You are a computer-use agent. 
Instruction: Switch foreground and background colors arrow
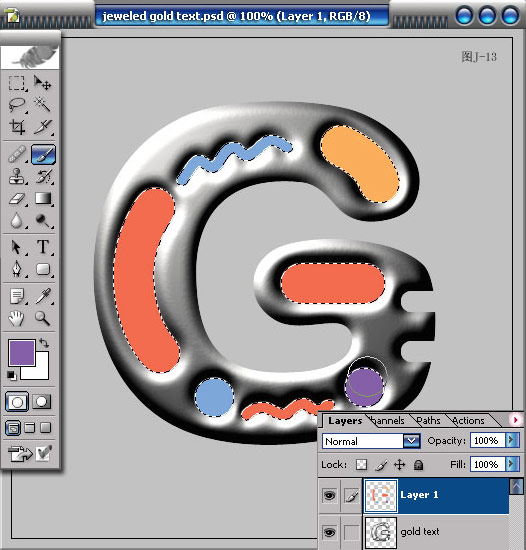(44, 343)
